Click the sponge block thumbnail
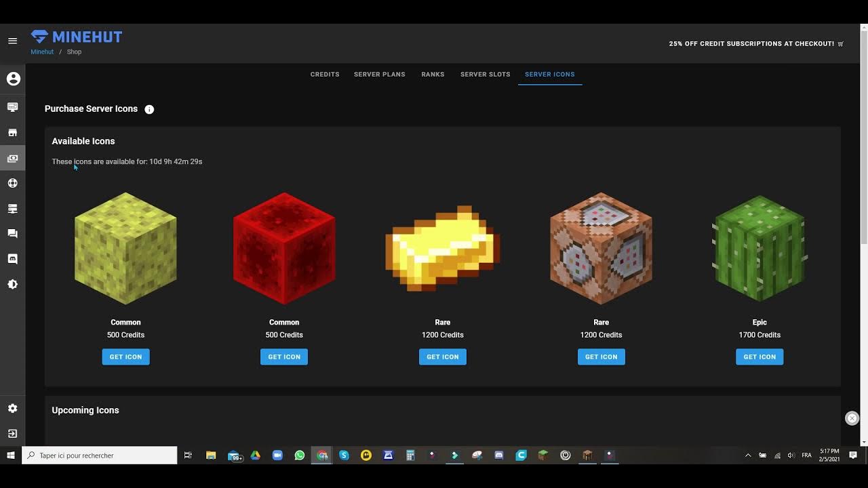Image resolution: width=868 pixels, height=488 pixels. 125,248
